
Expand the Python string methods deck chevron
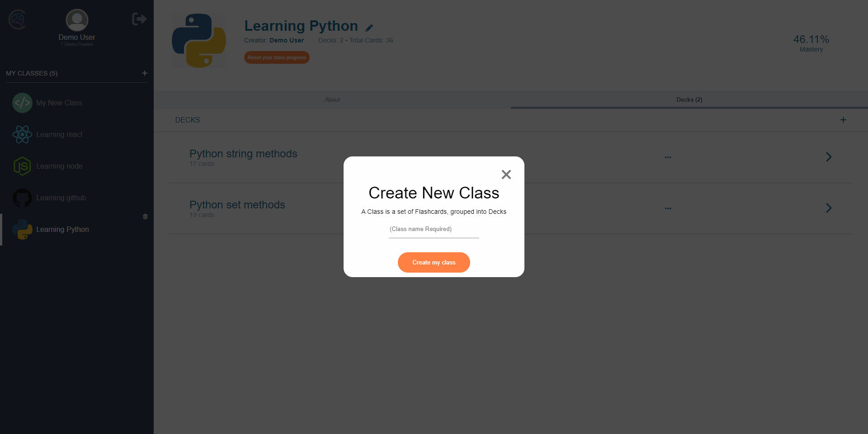point(829,157)
